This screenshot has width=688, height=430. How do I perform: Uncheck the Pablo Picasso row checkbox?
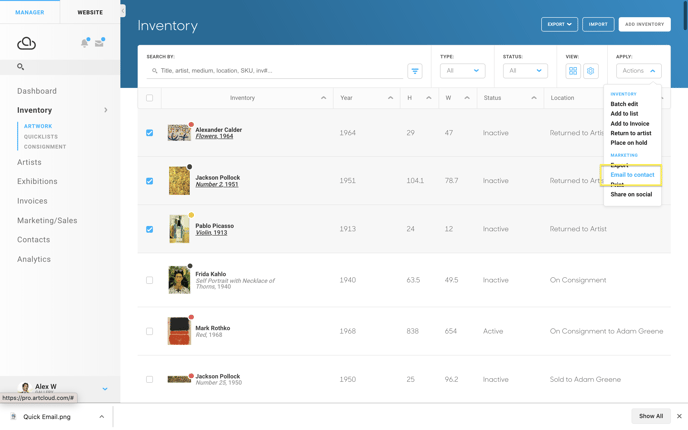tap(150, 229)
